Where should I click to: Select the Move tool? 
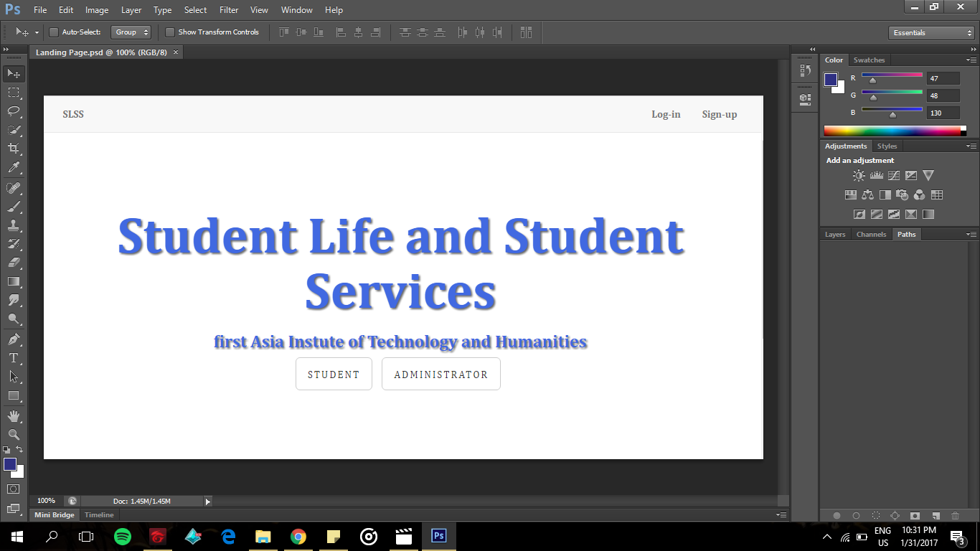(14, 74)
